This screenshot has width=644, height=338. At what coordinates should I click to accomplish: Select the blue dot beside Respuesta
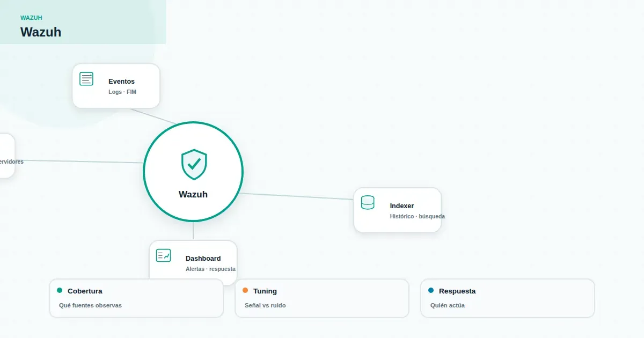[431, 290]
